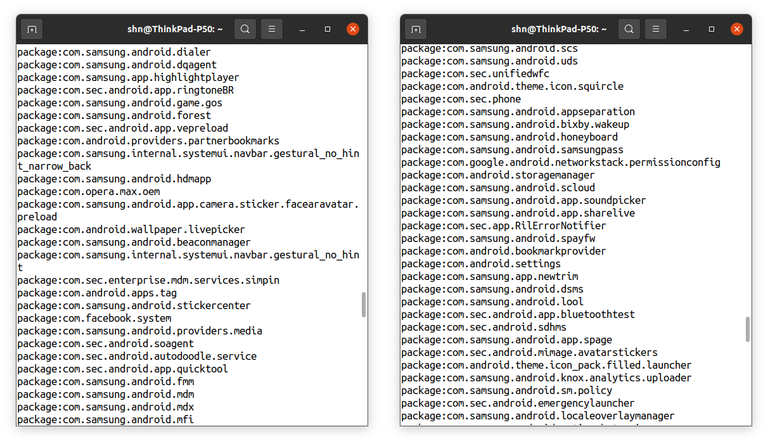
Task: Minimize the right terminal window
Action: point(686,29)
